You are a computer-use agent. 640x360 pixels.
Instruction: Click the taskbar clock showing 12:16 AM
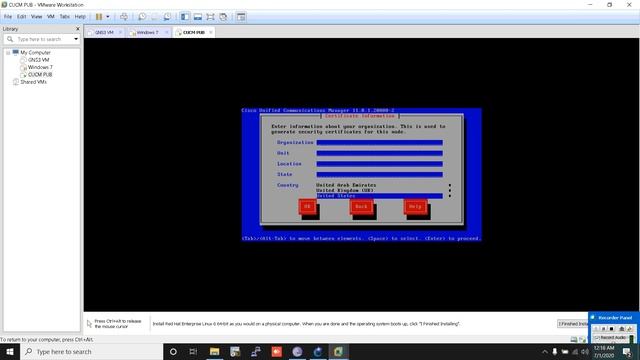pyautogui.click(x=604, y=351)
